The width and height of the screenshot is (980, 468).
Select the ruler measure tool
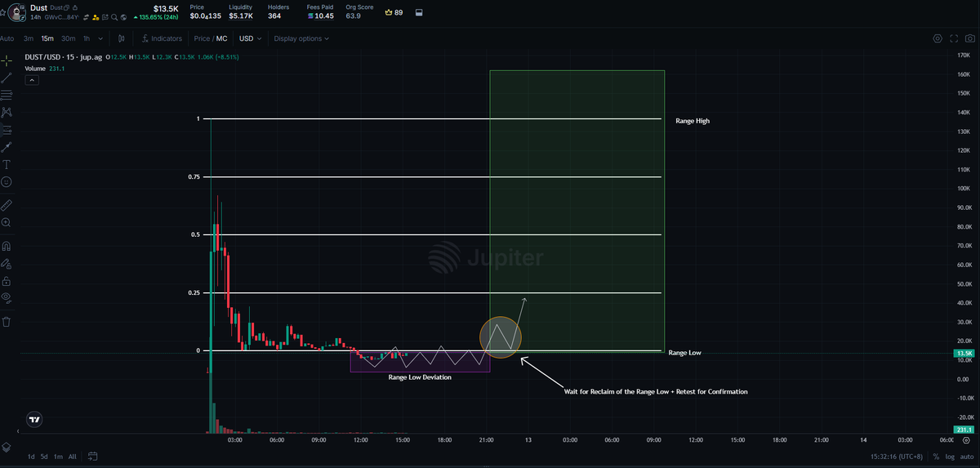point(7,204)
